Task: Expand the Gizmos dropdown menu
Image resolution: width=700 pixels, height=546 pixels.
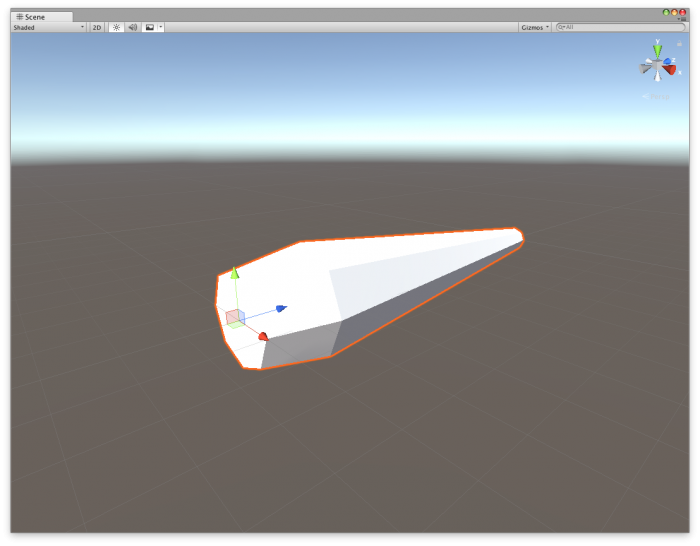Action: (535, 28)
